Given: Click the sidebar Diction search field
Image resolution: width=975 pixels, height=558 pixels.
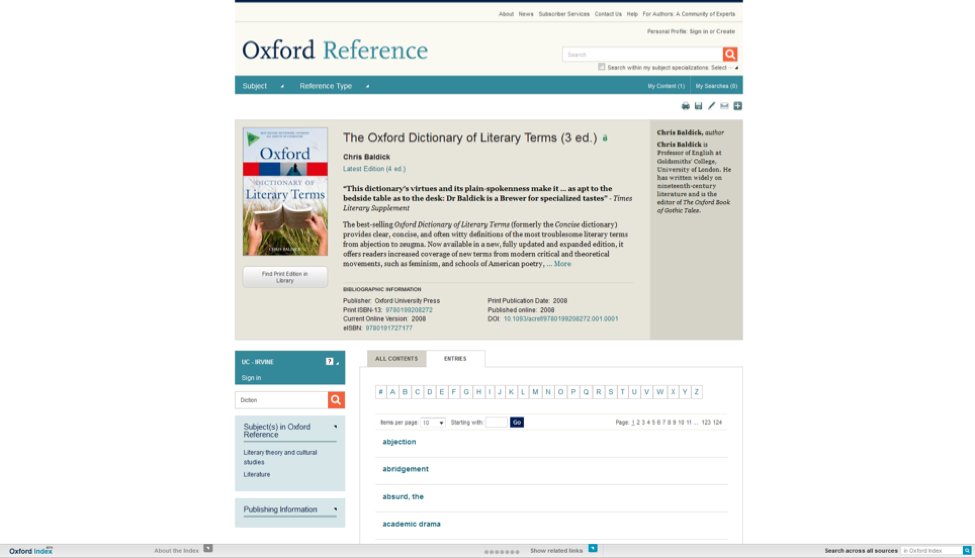Looking at the screenshot, I should point(282,400).
